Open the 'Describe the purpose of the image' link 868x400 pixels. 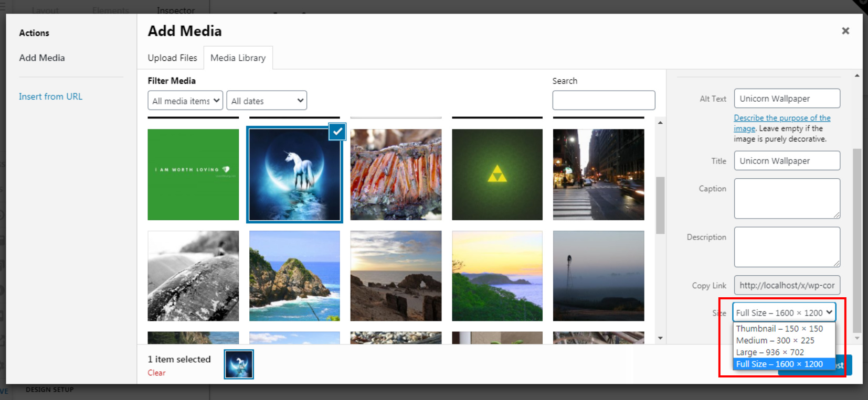point(782,123)
